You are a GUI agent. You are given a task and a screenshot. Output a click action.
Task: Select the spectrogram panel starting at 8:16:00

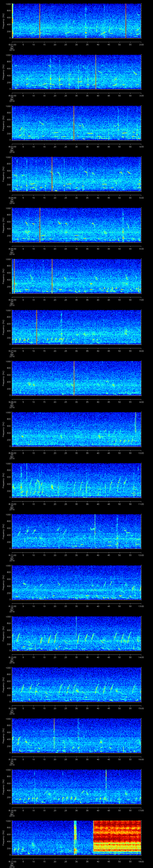(x=77, y=787)
